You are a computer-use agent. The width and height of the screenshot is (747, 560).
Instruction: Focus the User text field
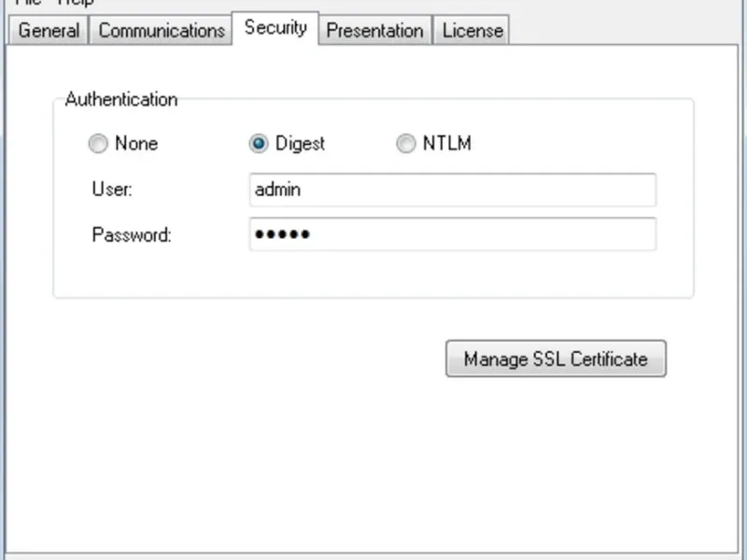point(452,189)
